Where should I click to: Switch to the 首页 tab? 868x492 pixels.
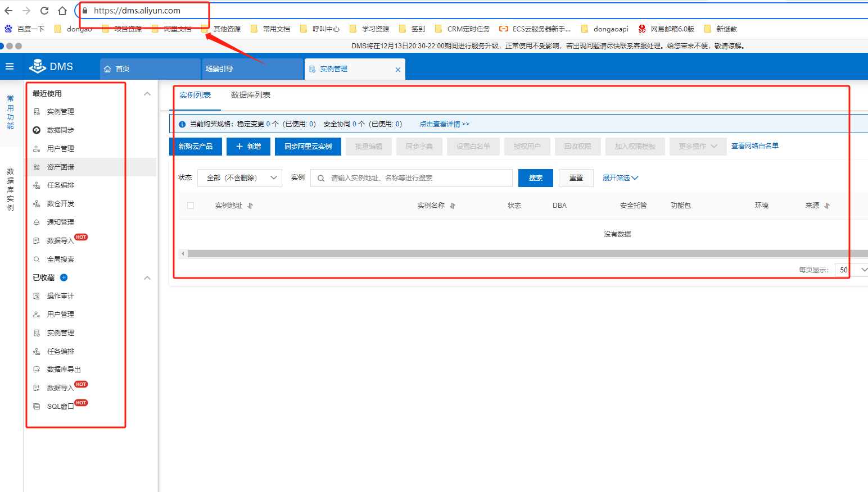click(151, 69)
